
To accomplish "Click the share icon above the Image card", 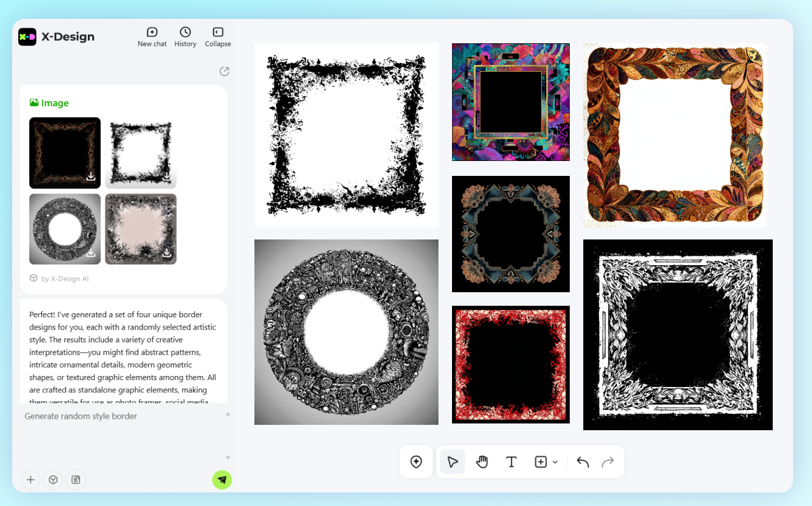I will point(225,72).
